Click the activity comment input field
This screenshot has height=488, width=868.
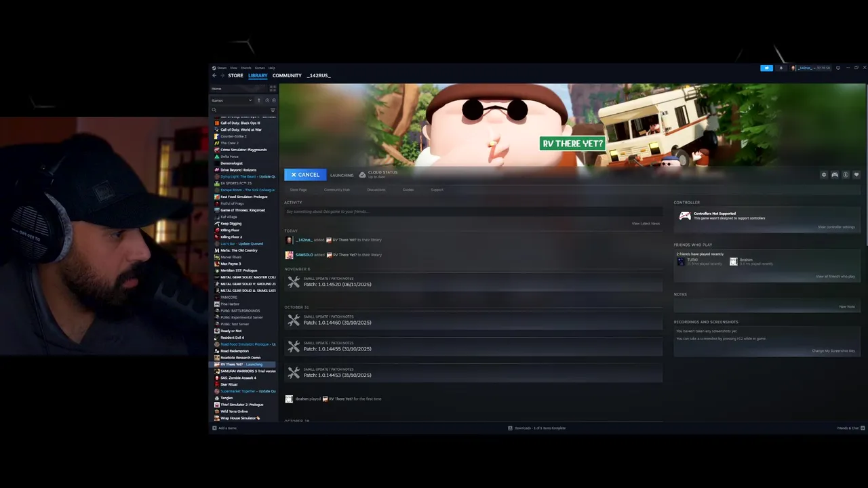tap(473, 211)
